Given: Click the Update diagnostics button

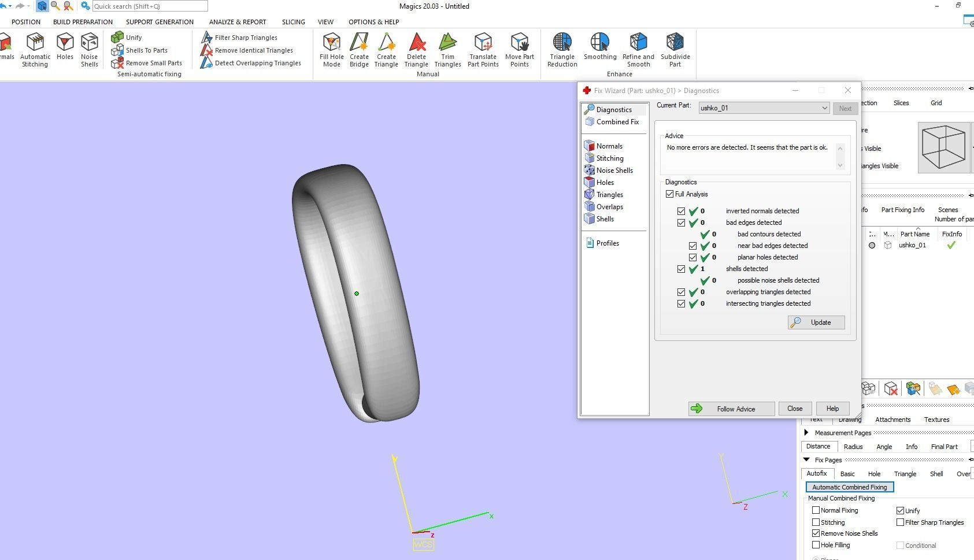Looking at the screenshot, I should pyautogui.click(x=816, y=322).
